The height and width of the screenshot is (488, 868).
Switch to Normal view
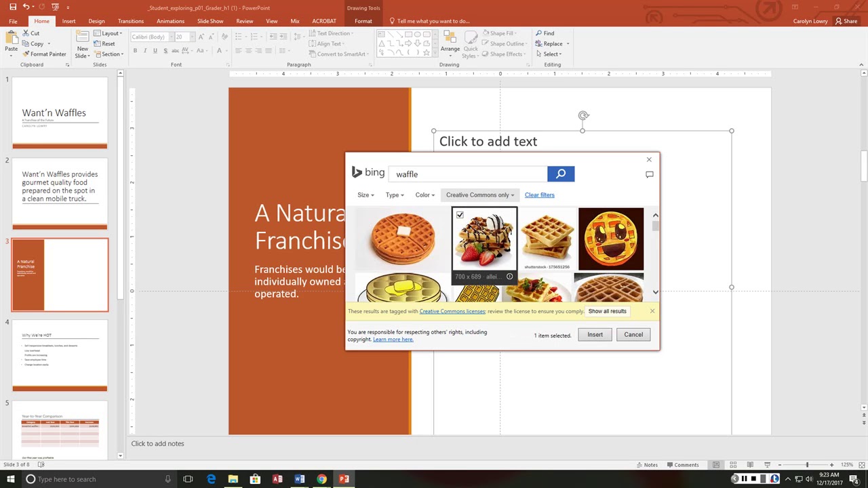coord(716,465)
